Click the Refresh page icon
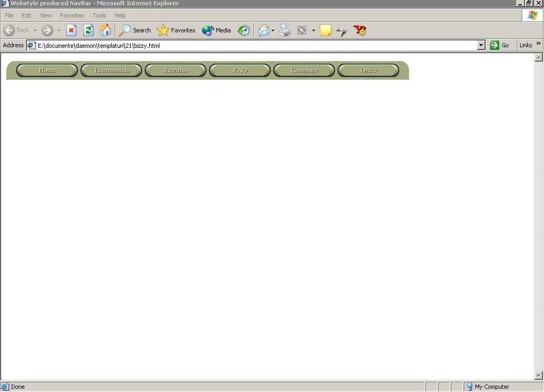544x392 pixels. (88, 30)
